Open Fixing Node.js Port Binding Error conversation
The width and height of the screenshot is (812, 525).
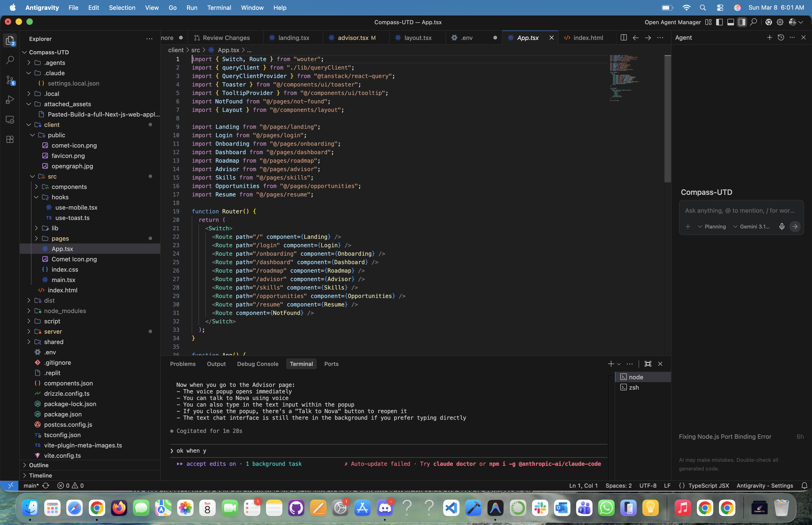click(725, 437)
